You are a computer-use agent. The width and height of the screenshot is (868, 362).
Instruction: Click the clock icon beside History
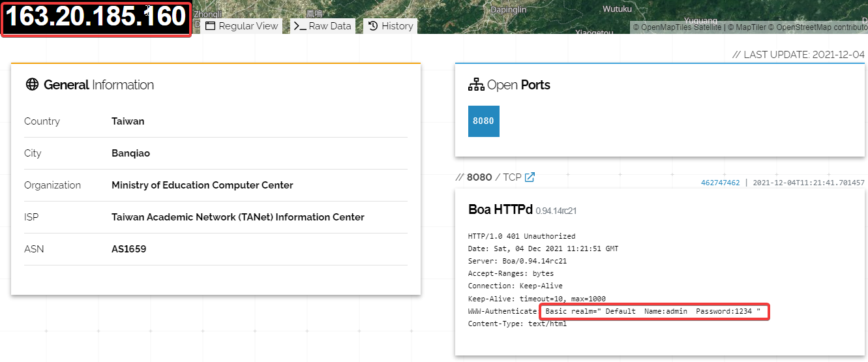[373, 26]
